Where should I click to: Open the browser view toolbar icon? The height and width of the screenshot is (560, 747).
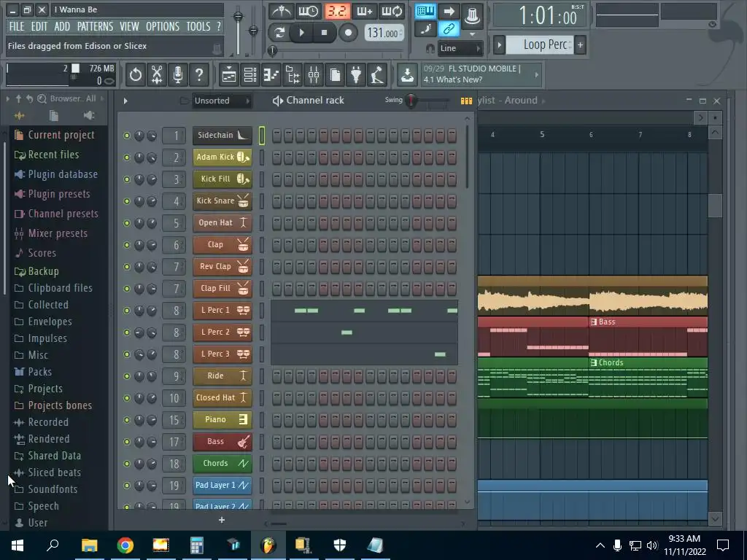point(292,75)
